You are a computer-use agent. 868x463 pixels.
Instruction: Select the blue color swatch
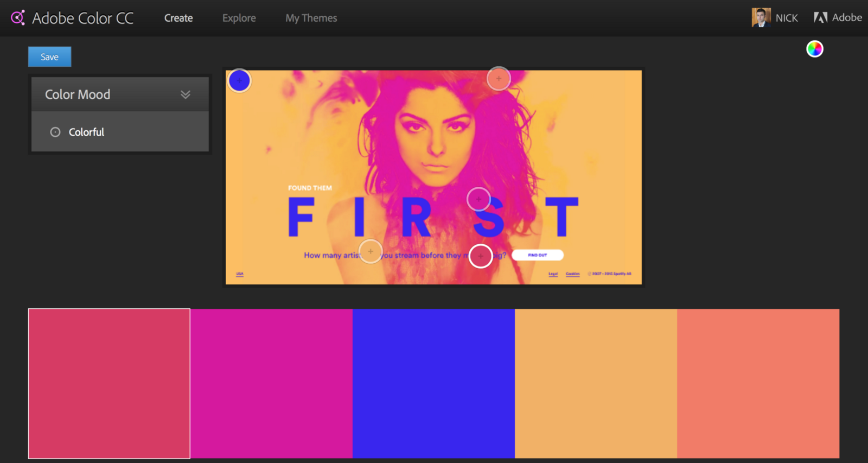pyautogui.click(x=433, y=383)
